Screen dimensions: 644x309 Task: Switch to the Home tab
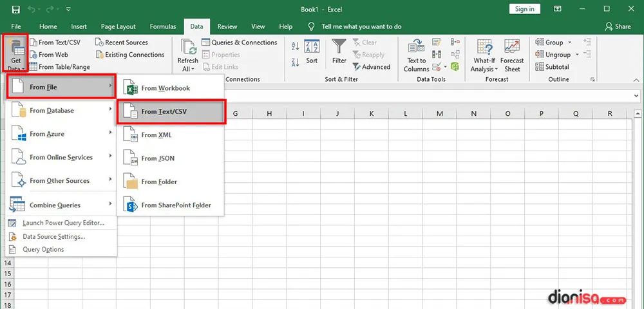point(48,26)
